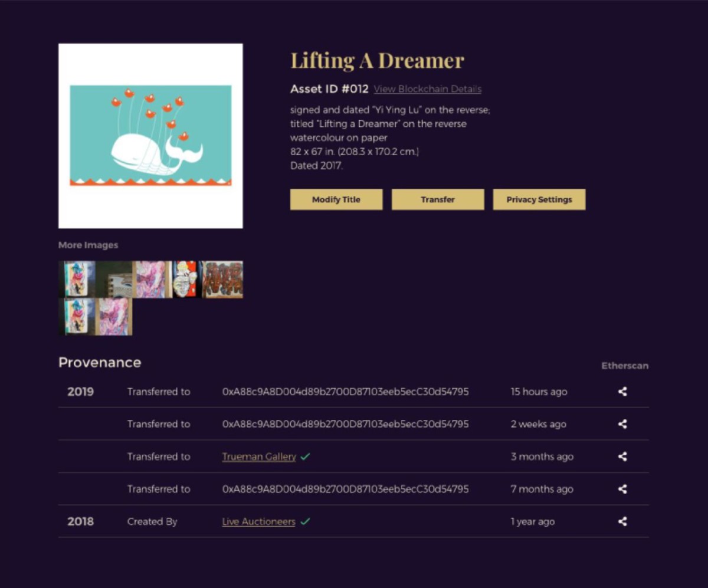Click wallet address in 2 weeks ago row
The height and width of the screenshot is (588, 708).
click(x=346, y=424)
